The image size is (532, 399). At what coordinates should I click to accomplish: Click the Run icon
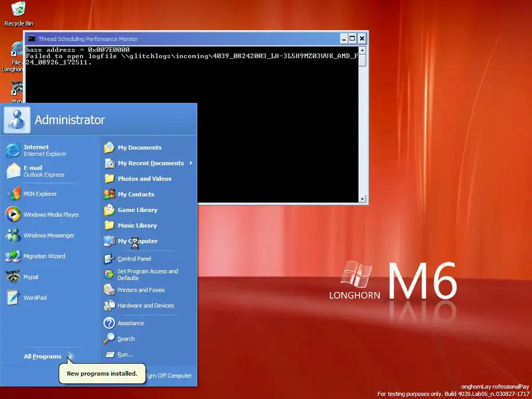pyautogui.click(x=110, y=354)
